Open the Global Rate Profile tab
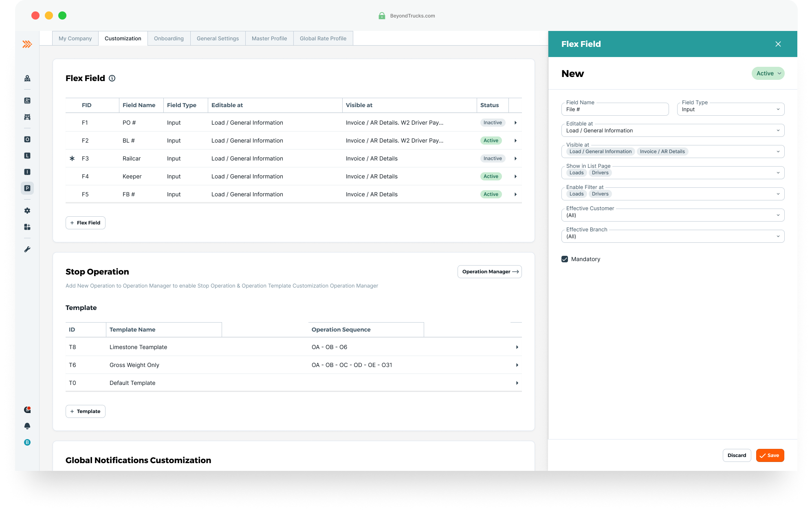The height and width of the screenshot is (512, 812). click(x=323, y=38)
